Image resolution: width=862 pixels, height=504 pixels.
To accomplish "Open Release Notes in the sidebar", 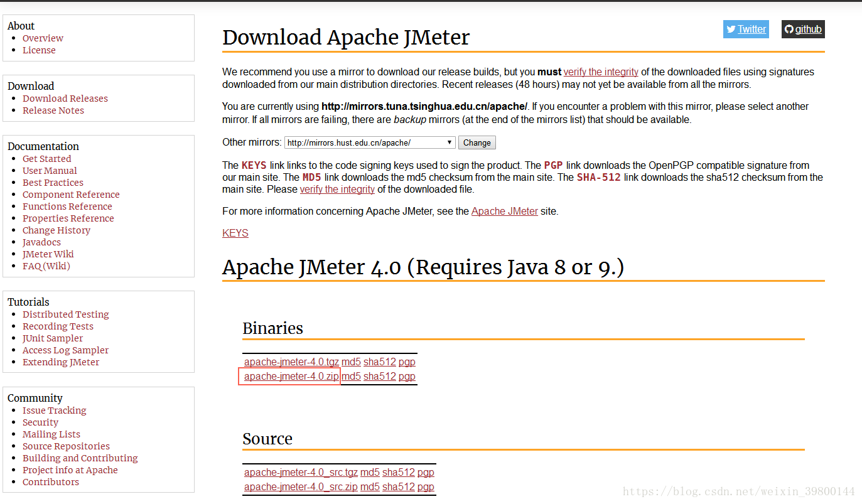I will pos(53,110).
